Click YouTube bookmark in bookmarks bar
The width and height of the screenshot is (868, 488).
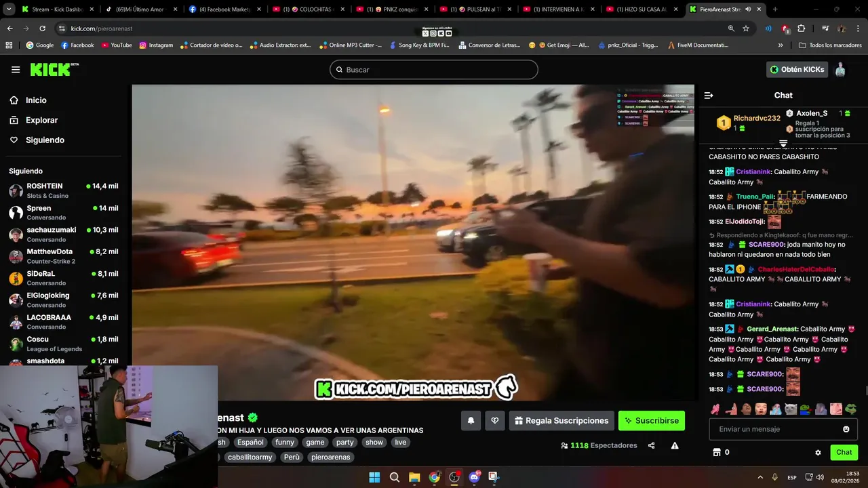click(x=117, y=45)
